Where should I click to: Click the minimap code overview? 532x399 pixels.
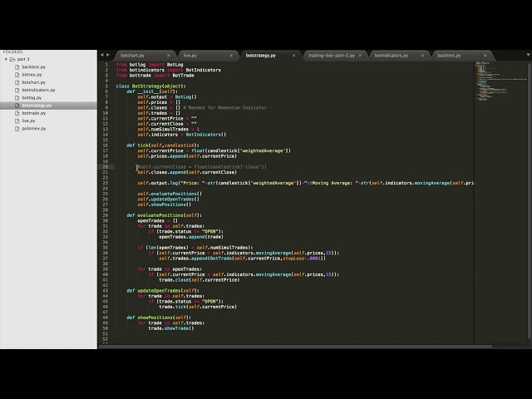pyautogui.click(x=500, y=81)
